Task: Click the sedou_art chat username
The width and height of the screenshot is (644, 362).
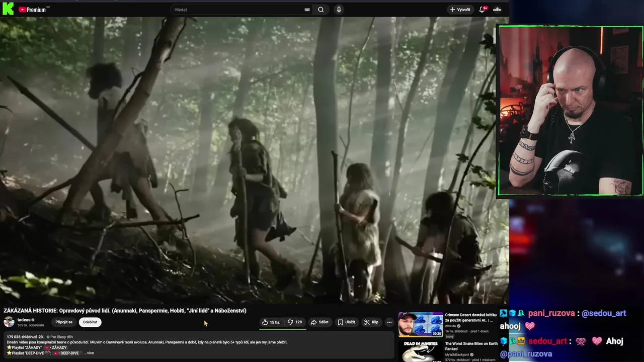Action: point(547,341)
